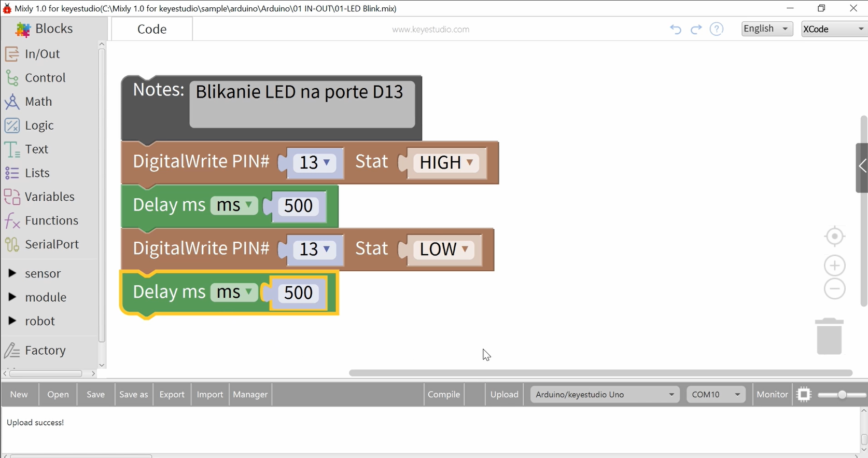Click the trash can icon
Viewport: 868px width, 458px height.
pyautogui.click(x=829, y=337)
